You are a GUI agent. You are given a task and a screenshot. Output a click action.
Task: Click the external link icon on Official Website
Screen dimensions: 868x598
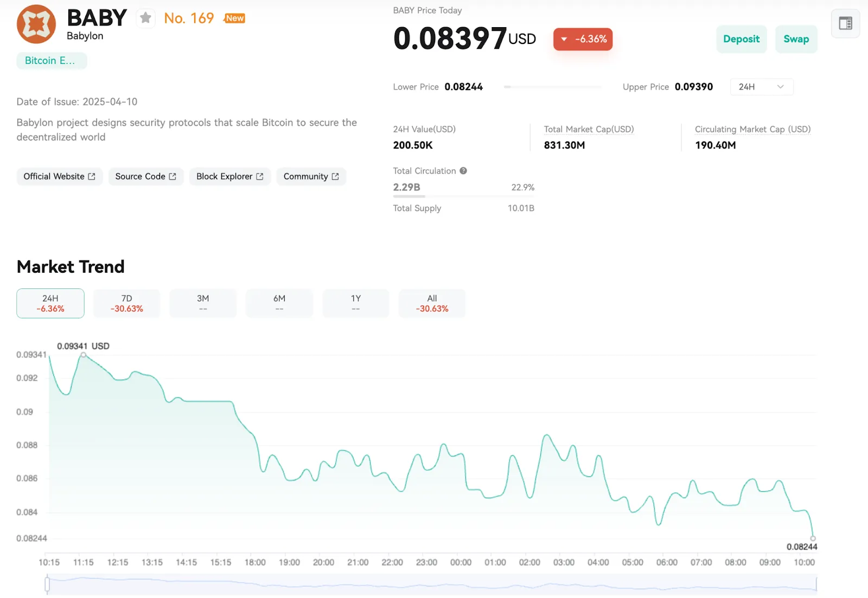92,177
